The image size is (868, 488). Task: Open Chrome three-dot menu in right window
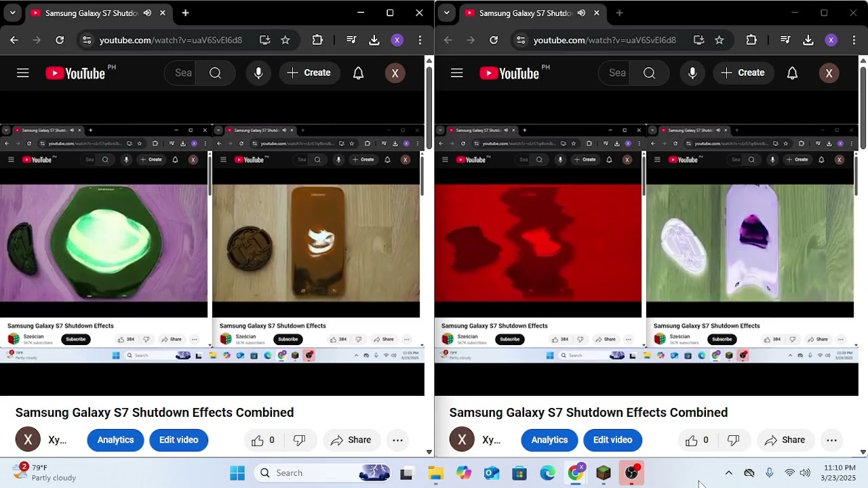point(854,40)
